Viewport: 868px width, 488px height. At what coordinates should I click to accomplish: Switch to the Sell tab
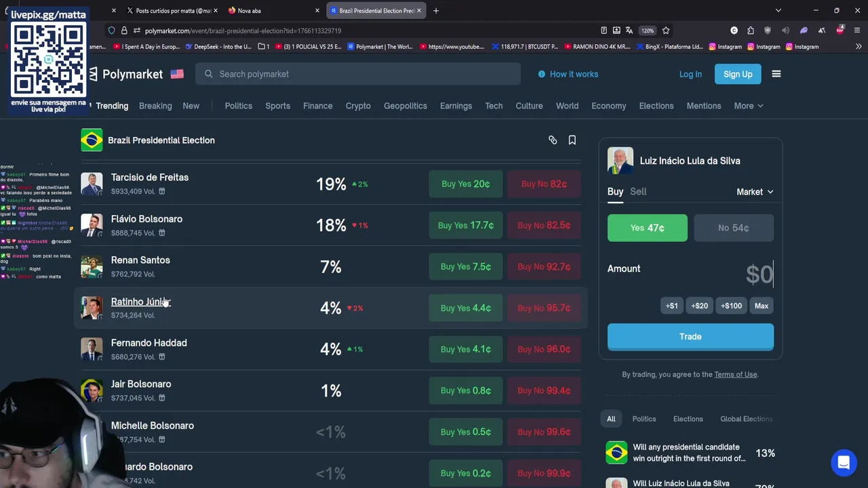[x=638, y=192]
